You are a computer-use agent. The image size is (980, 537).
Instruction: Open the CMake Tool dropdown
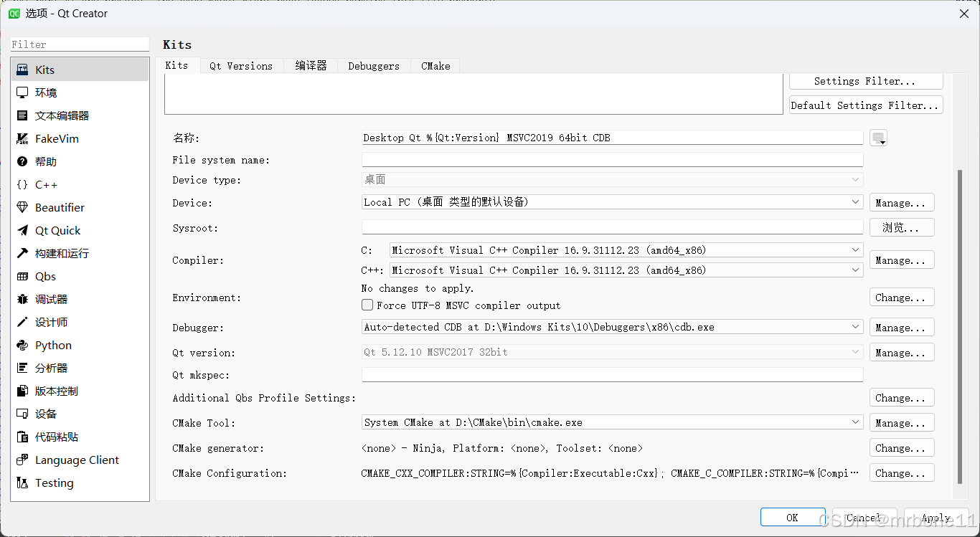tap(612, 422)
